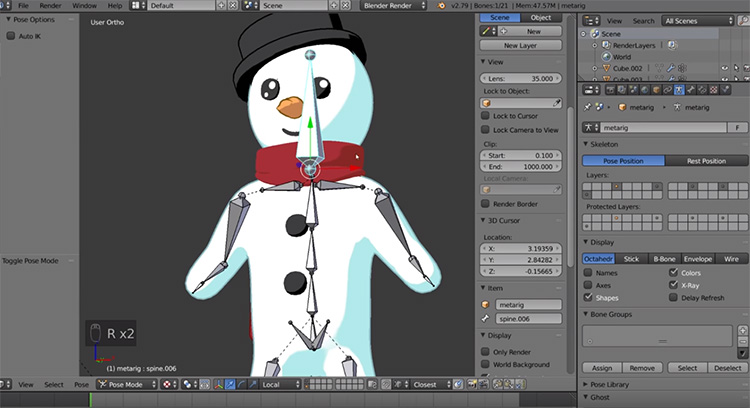Select the Rest Position button
Screen dimensions: 750x408
[x=706, y=161]
